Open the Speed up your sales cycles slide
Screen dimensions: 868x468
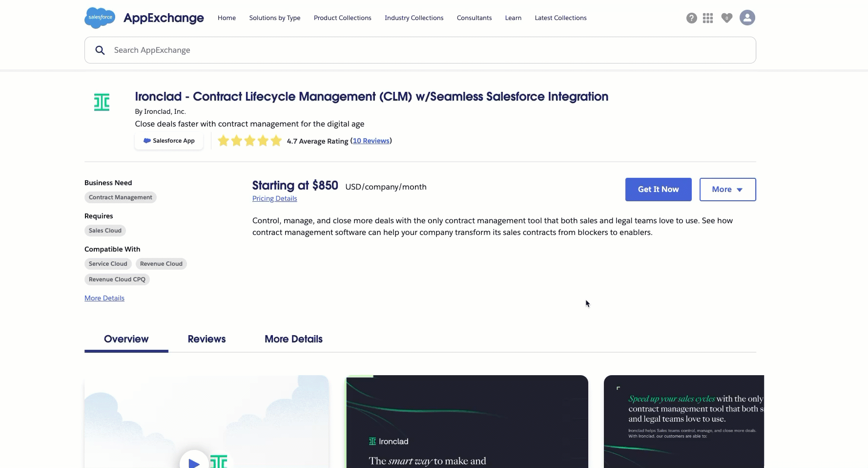click(x=684, y=422)
